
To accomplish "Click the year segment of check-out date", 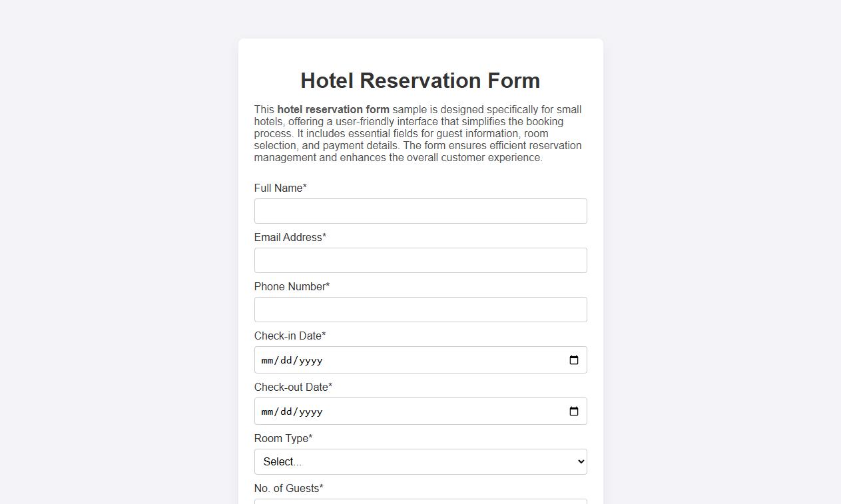I will click(x=310, y=411).
